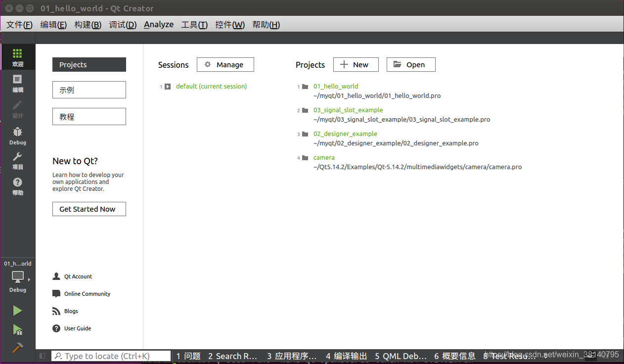Click path ~/myqt/03_signal_slot_example/03_signal_slot_example.pro
The height and width of the screenshot is (364, 624).
pyautogui.click(x=402, y=119)
